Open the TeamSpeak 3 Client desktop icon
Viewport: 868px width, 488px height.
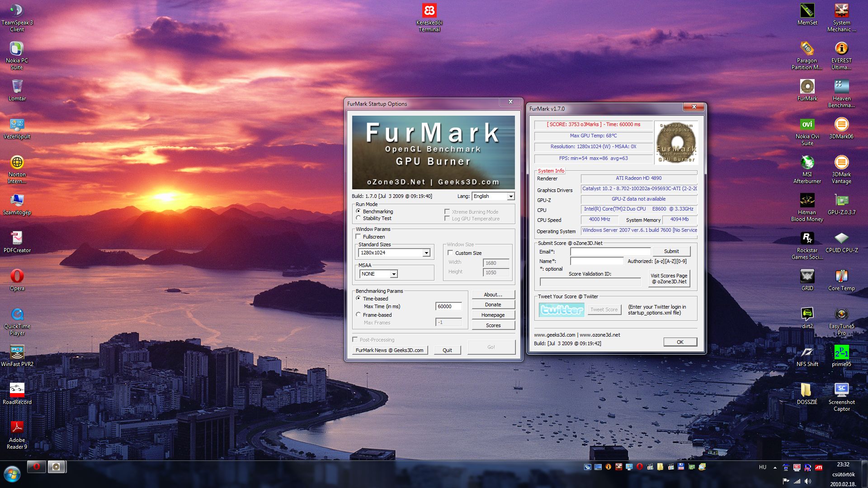tap(17, 18)
